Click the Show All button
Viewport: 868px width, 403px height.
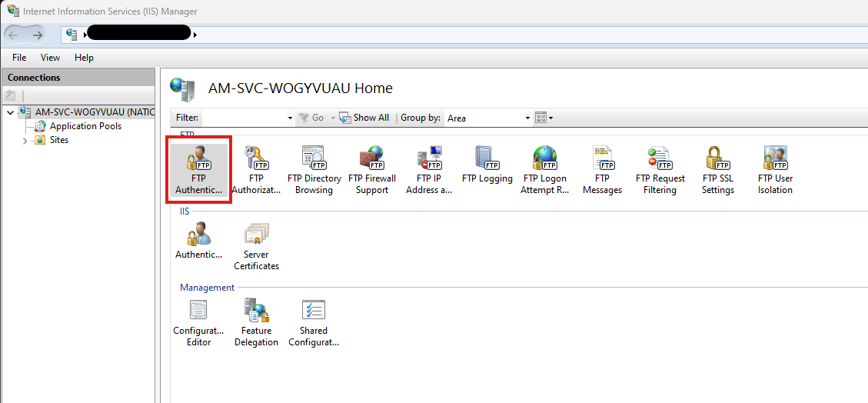[x=365, y=118]
